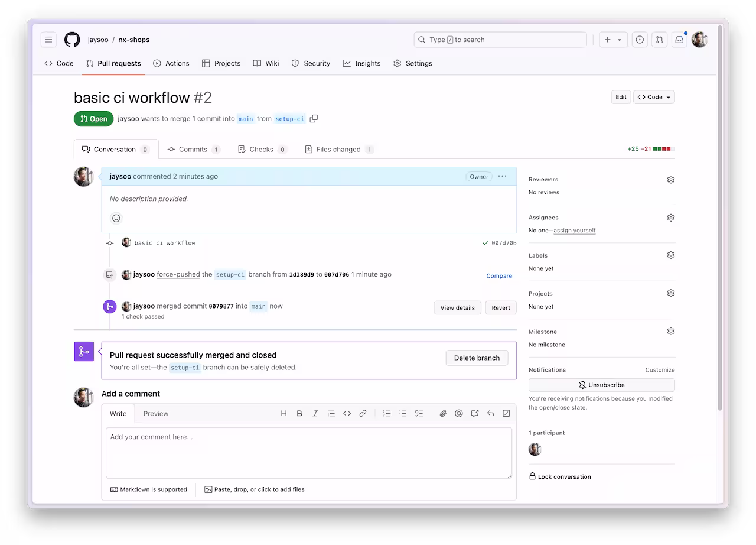The image size is (756, 545).
Task: Click the attach files paperclip icon
Action: coord(442,414)
